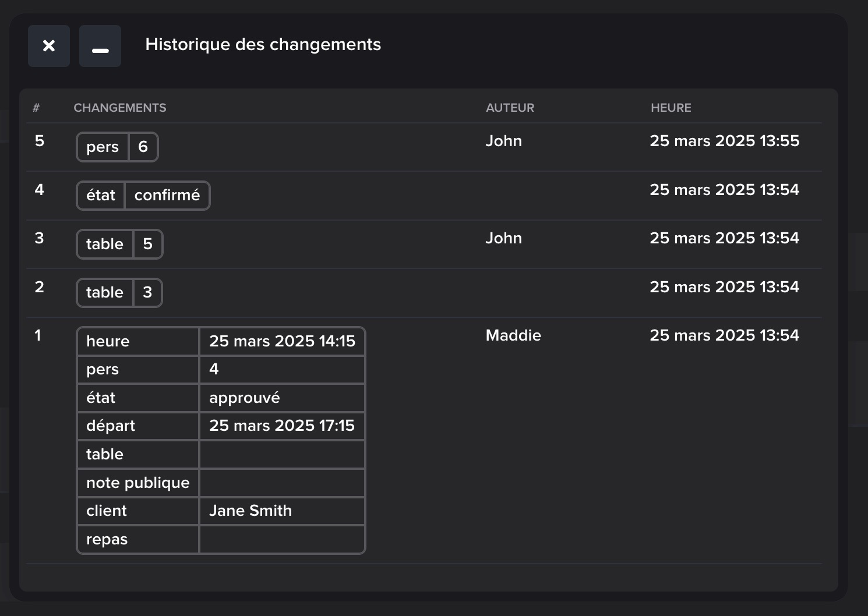The height and width of the screenshot is (616, 868).
Task: Click the départ value 25 mars 2025 17:15
Action: (x=282, y=426)
